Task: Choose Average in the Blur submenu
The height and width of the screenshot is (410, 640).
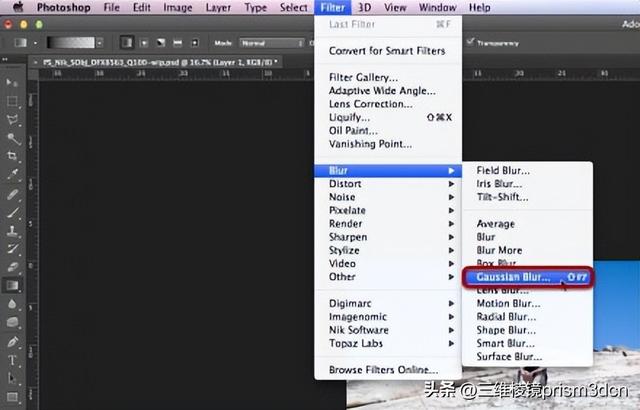Action: pyautogui.click(x=527, y=224)
